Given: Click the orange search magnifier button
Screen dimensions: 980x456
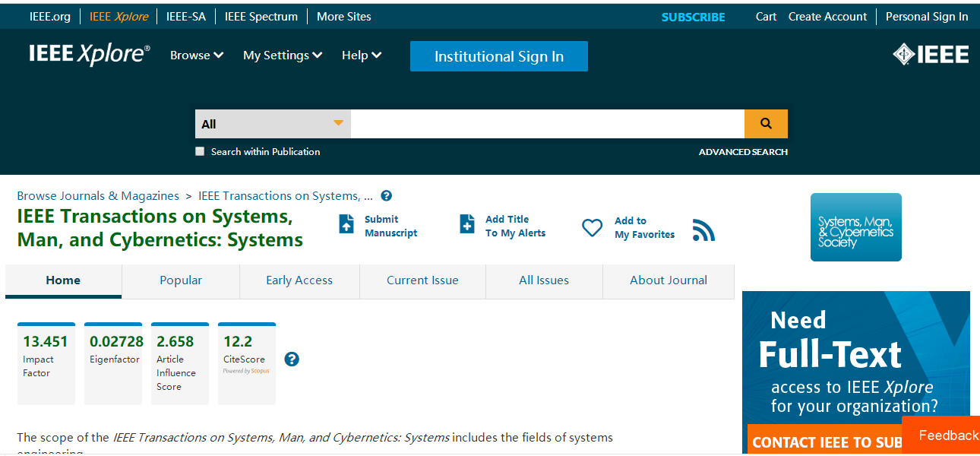Looking at the screenshot, I should 766,124.
